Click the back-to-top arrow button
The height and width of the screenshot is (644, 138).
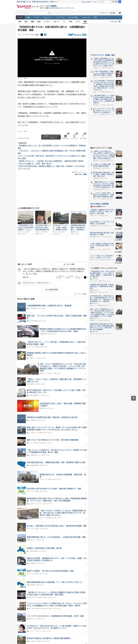pyautogui.click(x=133, y=398)
